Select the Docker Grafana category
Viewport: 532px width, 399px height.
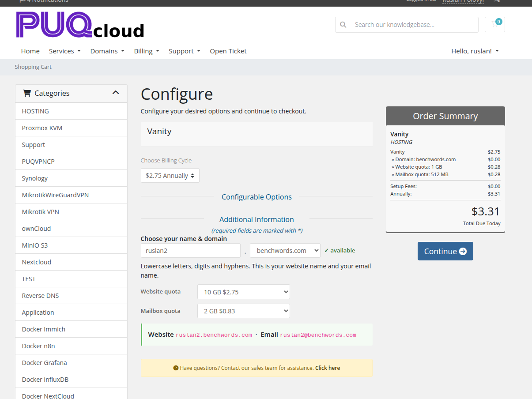[x=71, y=363]
